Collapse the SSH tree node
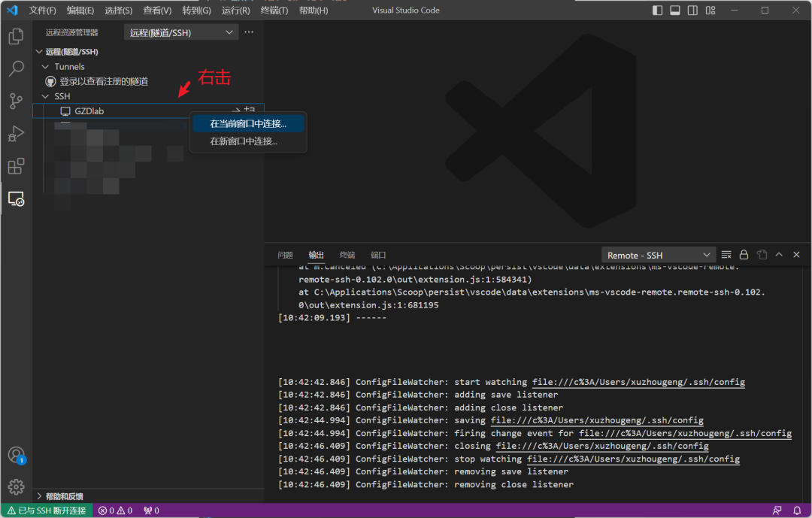The width and height of the screenshot is (812, 518). pyautogui.click(x=46, y=96)
